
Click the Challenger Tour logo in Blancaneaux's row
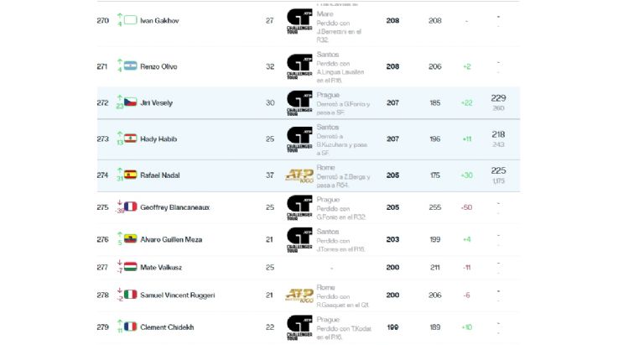click(x=299, y=207)
